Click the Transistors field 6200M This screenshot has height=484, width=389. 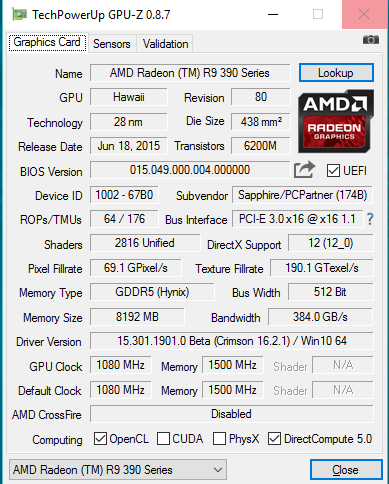[x=261, y=146]
